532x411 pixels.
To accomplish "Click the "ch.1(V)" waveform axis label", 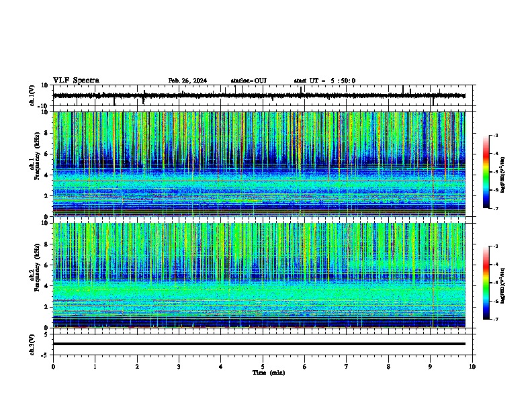I will click(x=32, y=95).
